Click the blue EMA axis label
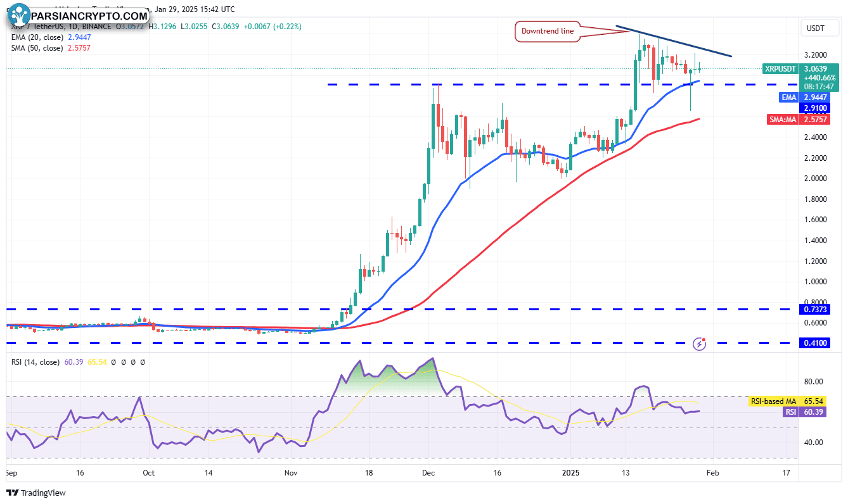 788,98
